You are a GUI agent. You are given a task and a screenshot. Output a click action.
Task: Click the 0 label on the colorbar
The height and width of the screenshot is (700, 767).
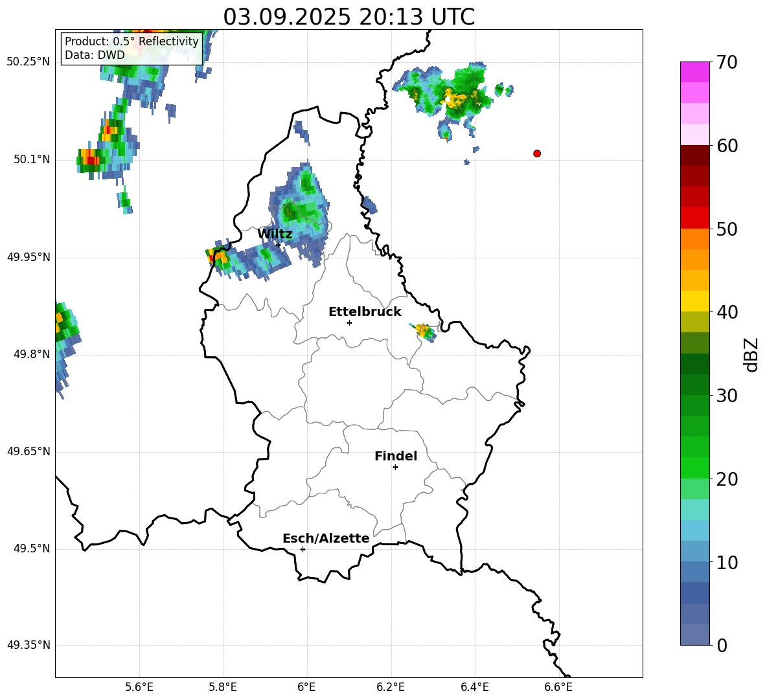click(722, 646)
